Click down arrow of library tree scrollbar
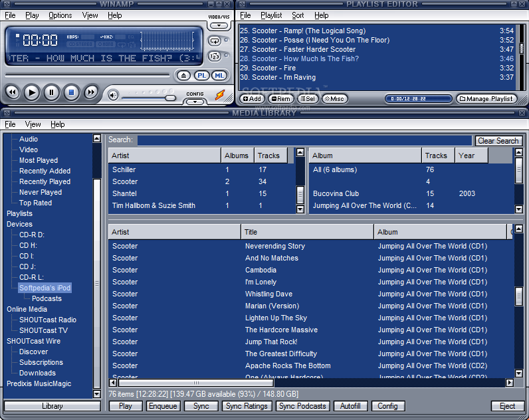 97,393
